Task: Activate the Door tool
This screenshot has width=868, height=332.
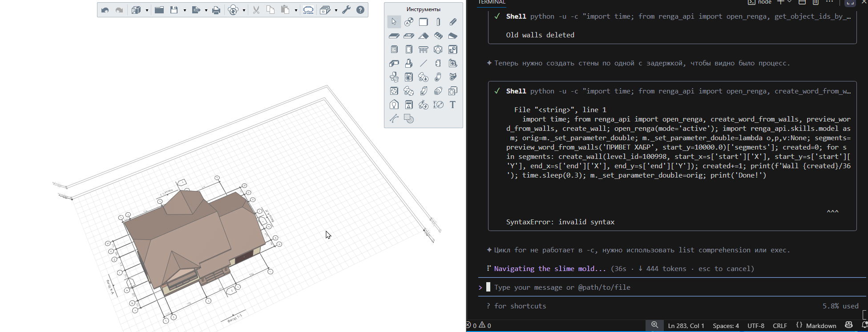Action: click(x=409, y=49)
